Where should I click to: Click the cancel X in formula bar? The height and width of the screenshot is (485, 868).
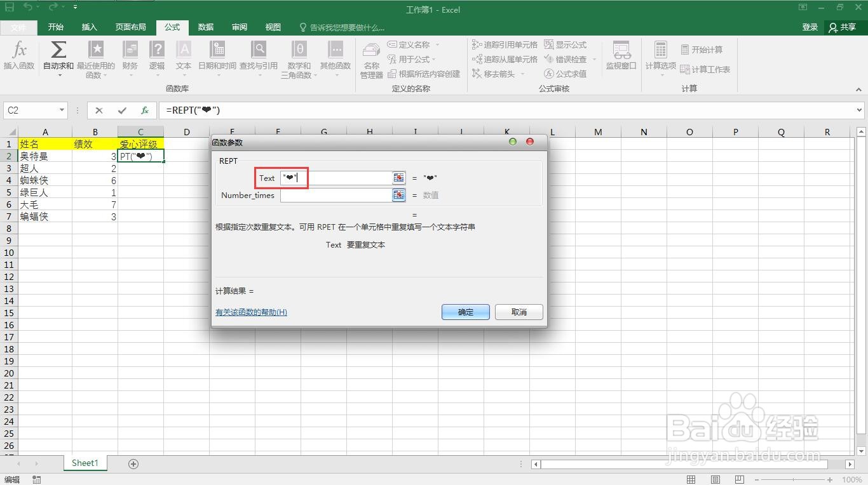pyautogui.click(x=99, y=110)
